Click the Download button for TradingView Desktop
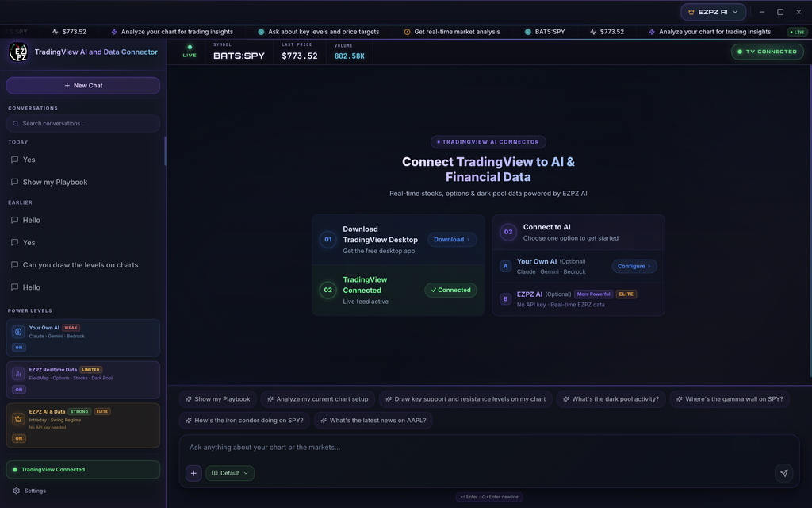The width and height of the screenshot is (812, 508). (452, 240)
